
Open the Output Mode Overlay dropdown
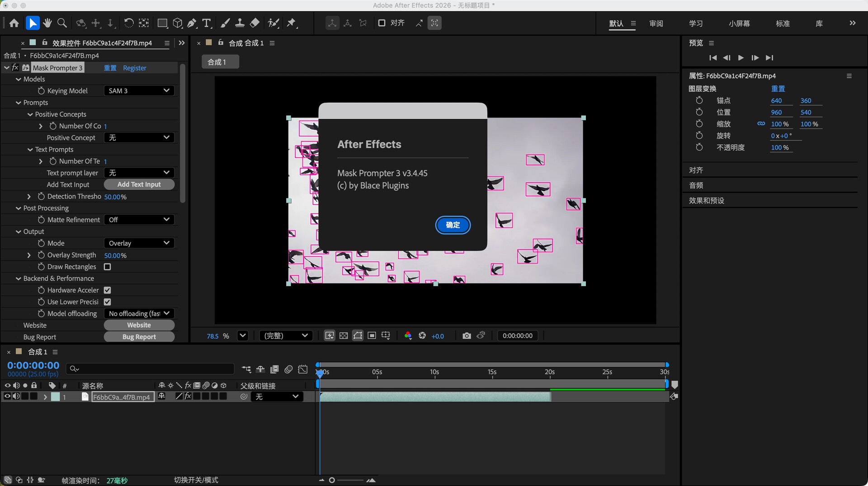[x=139, y=243]
